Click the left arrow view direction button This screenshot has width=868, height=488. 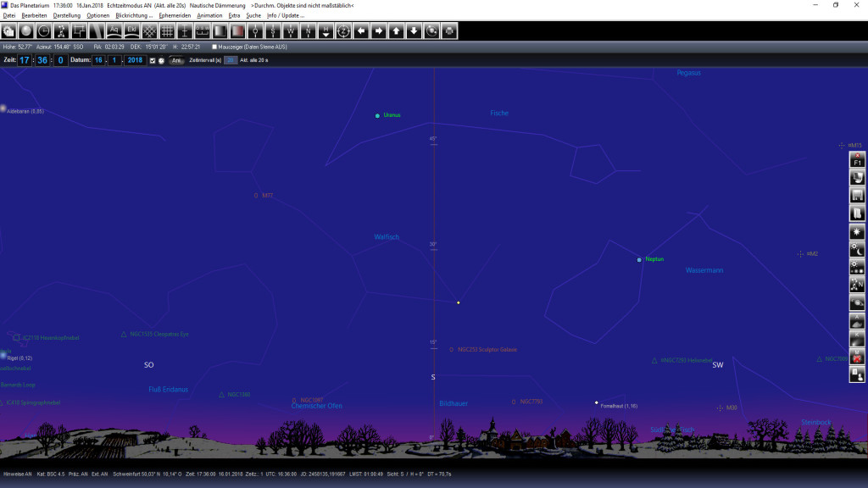click(361, 31)
